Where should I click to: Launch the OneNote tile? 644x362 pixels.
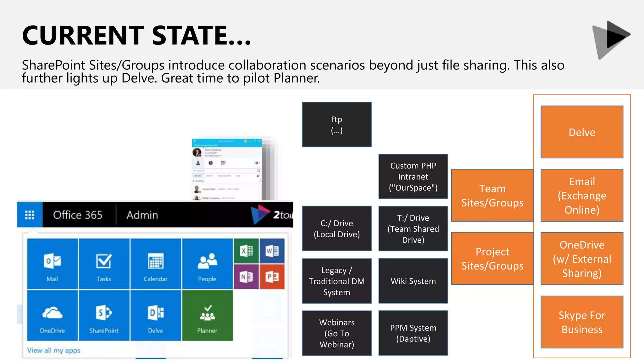(x=246, y=277)
